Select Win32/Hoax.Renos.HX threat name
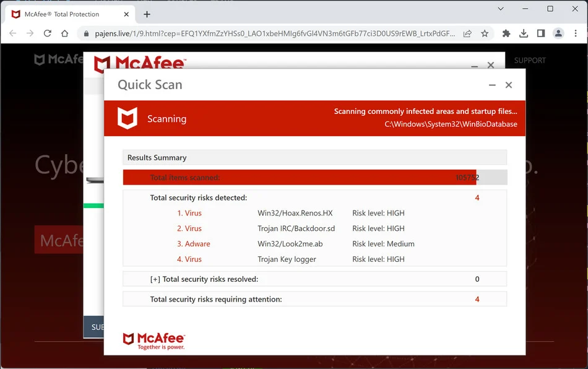 pyautogui.click(x=295, y=213)
